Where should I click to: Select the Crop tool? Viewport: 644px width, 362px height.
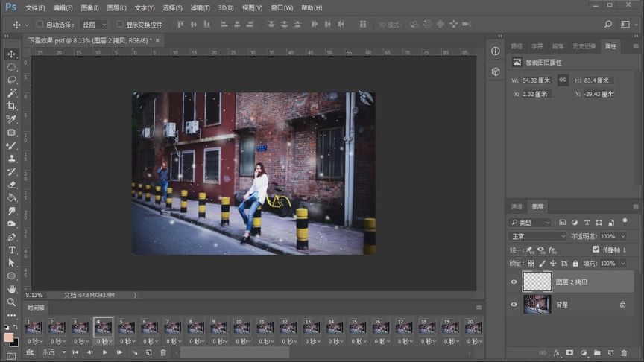[11, 106]
